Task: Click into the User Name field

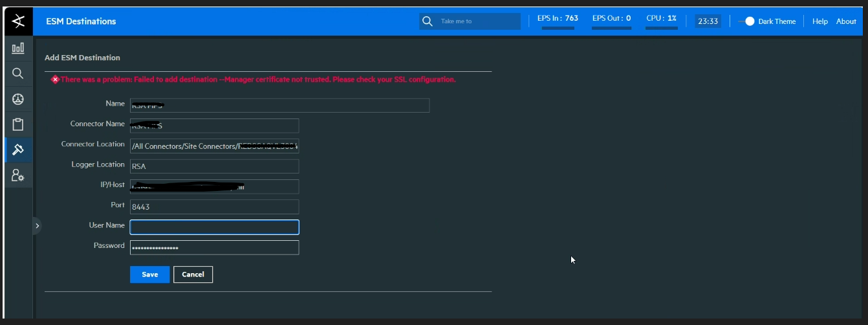Action: click(x=214, y=227)
